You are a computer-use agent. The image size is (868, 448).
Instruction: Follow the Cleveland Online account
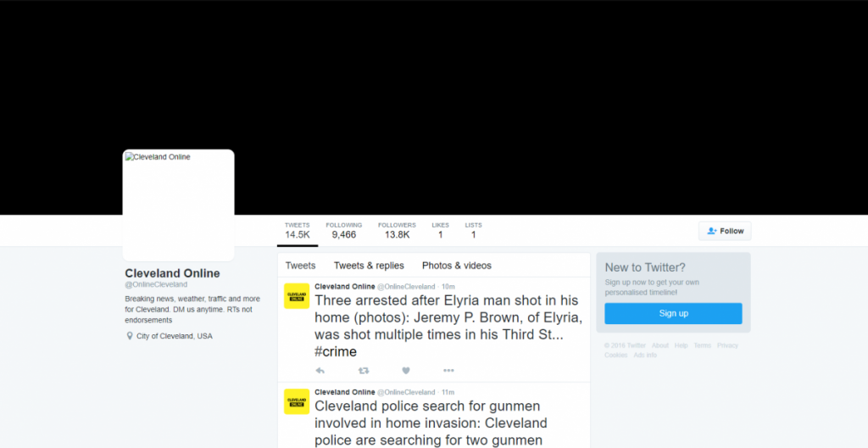[725, 231]
